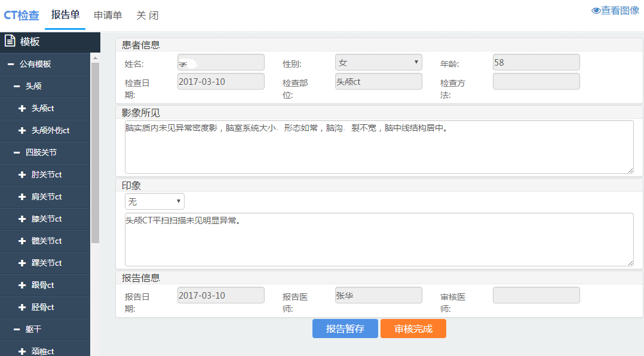Click the plus icon beside 肘关节ct
This screenshot has width=644, height=356.
pos(22,175)
